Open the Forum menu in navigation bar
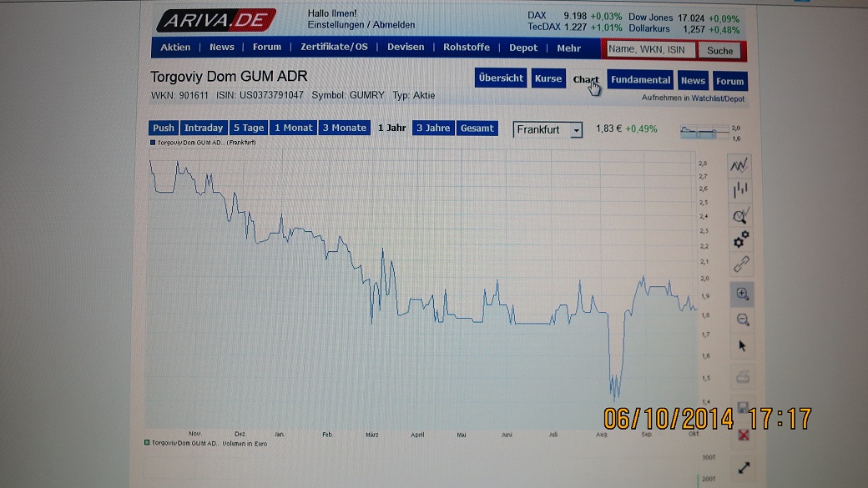This screenshot has height=488, width=868. (x=267, y=48)
